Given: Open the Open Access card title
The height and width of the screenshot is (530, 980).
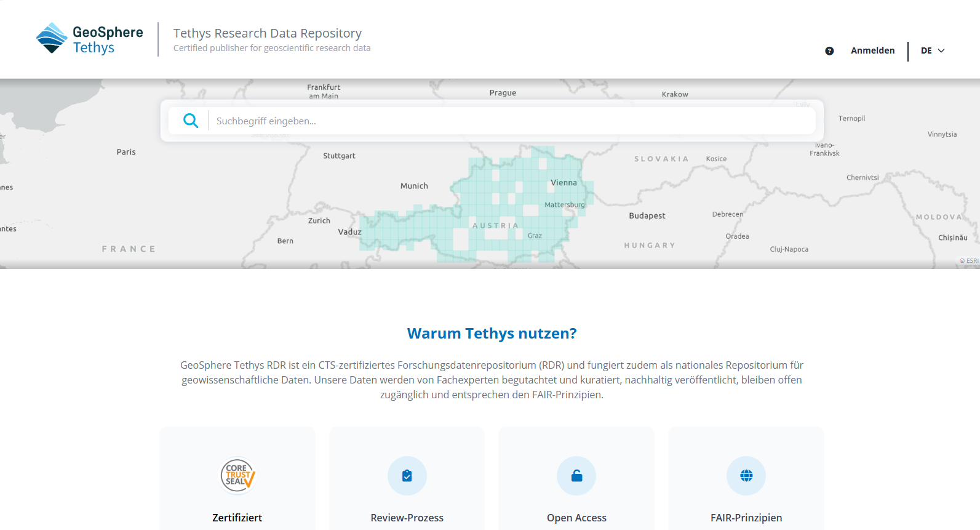Looking at the screenshot, I should point(576,518).
